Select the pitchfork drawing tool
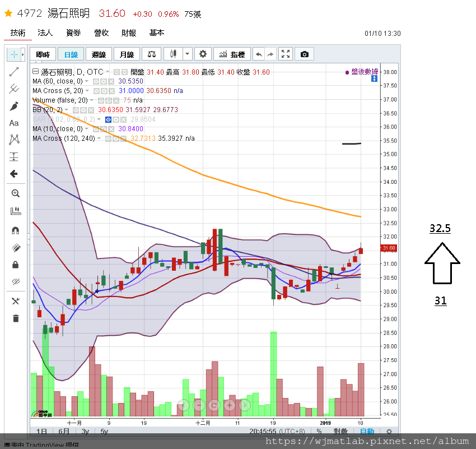 tap(14, 89)
